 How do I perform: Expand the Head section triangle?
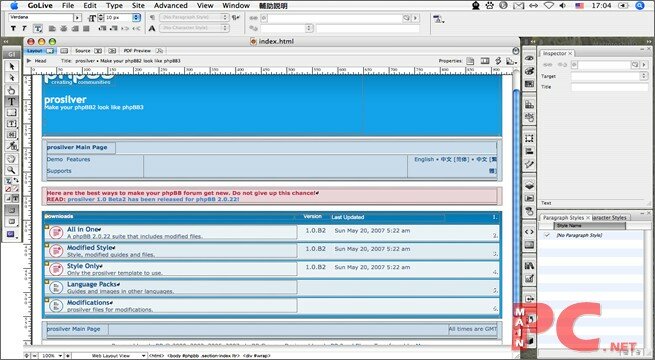coord(29,61)
